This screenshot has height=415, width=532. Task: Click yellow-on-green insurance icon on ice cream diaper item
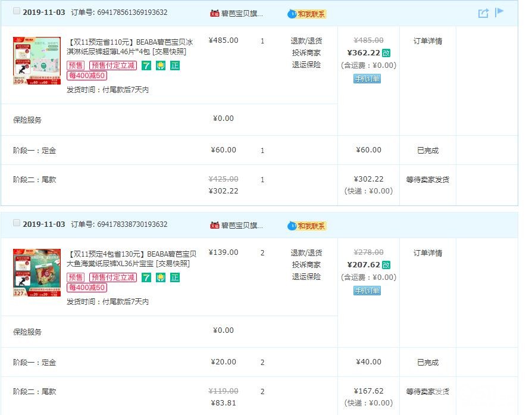pyautogui.click(x=161, y=65)
